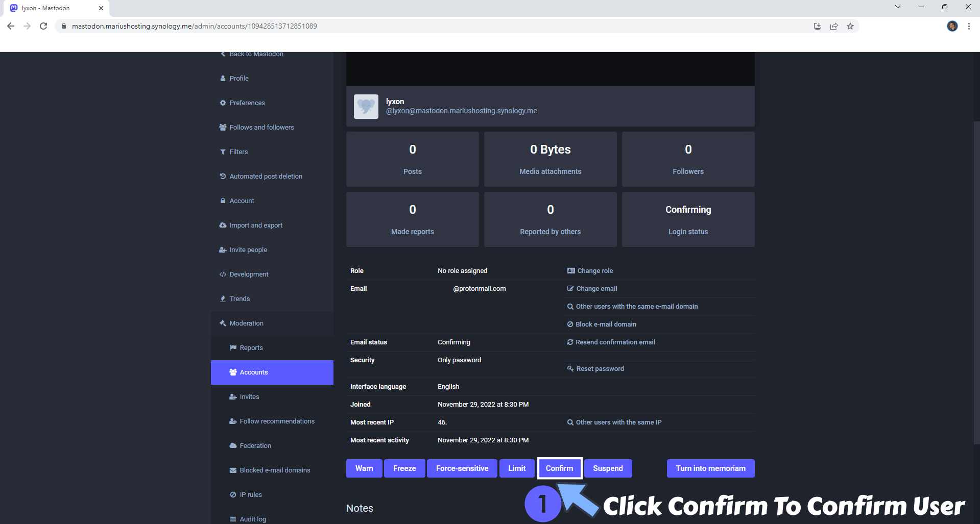Image resolution: width=980 pixels, height=524 pixels.
Task: Click the Follows and followers people icon
Action: [x=223, y=128]
